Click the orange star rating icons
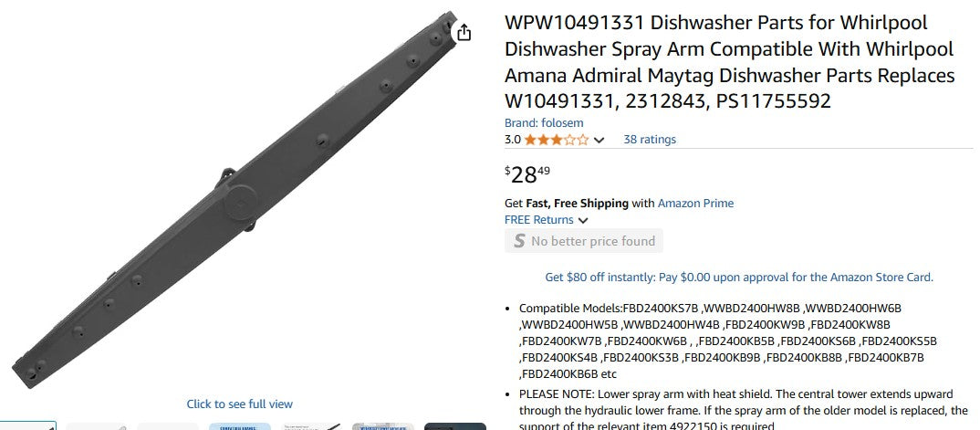The height and width of the screenshot is (430, 980). pyautogui.click(x=557, y=140)
